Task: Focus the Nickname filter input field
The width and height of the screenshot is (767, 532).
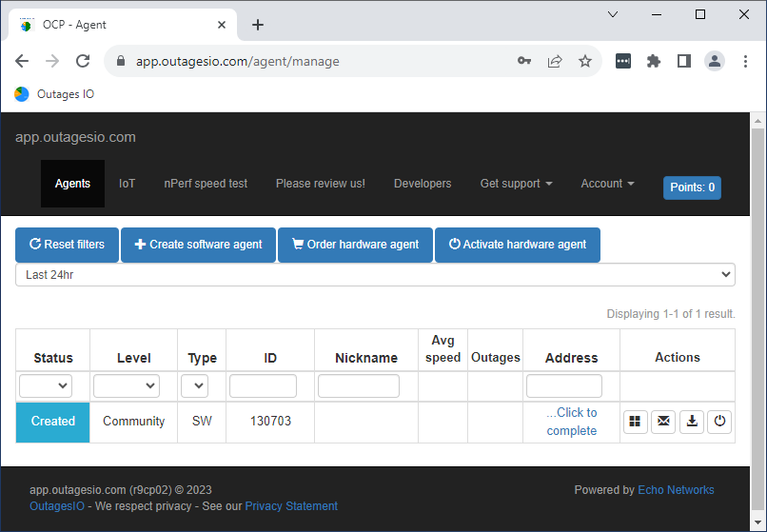Action: pyautogui.click(x=359, y=385)
